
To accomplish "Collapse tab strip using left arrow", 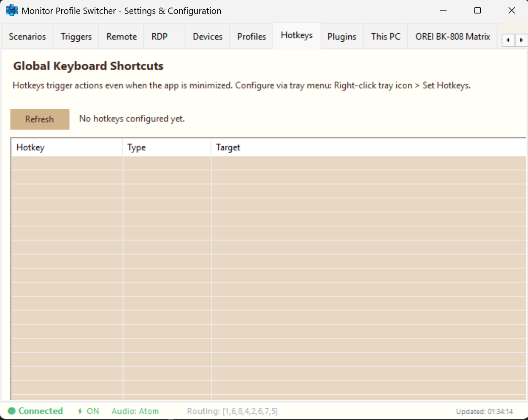I will tap(508, 40).
